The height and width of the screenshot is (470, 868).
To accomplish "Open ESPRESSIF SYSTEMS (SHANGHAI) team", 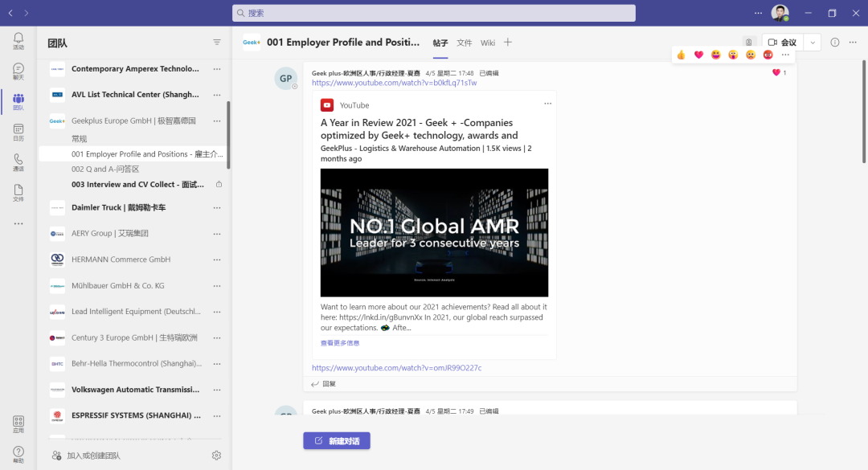I will pos(136,415).
